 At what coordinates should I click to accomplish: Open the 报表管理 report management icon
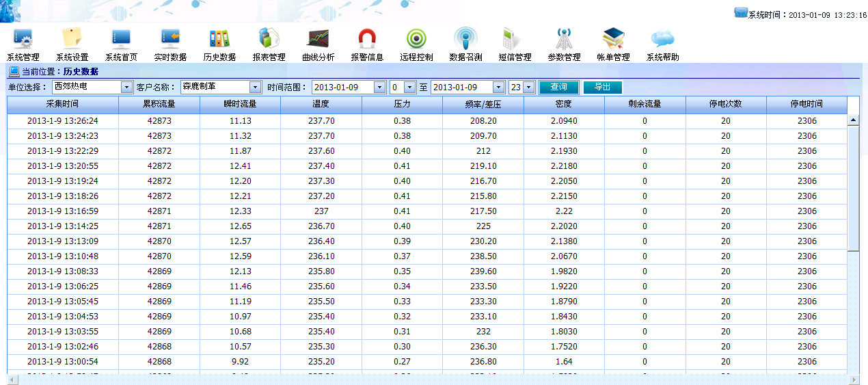[x=269, y=38]
